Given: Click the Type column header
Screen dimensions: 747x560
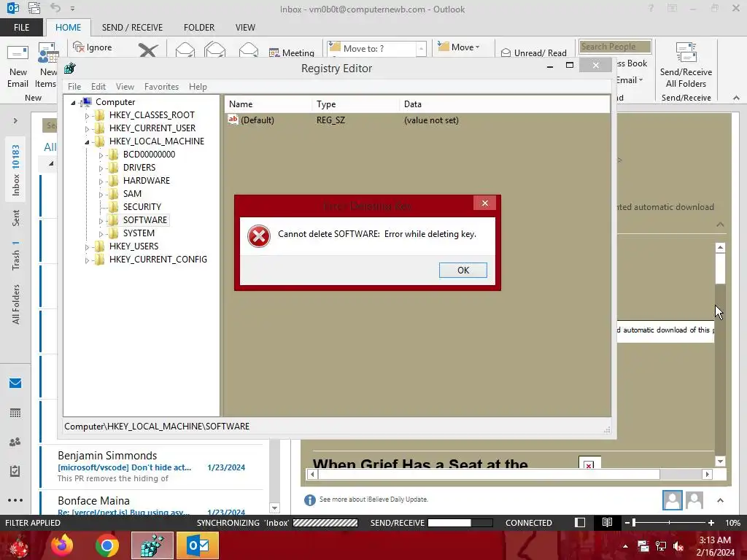Looking at the screenshot, I should (x=355, y=104).
